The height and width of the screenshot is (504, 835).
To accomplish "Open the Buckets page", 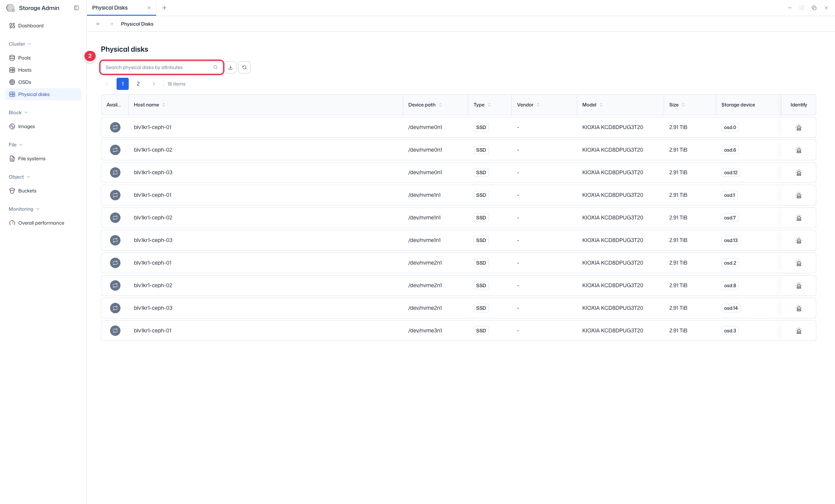I will (43, 191).
